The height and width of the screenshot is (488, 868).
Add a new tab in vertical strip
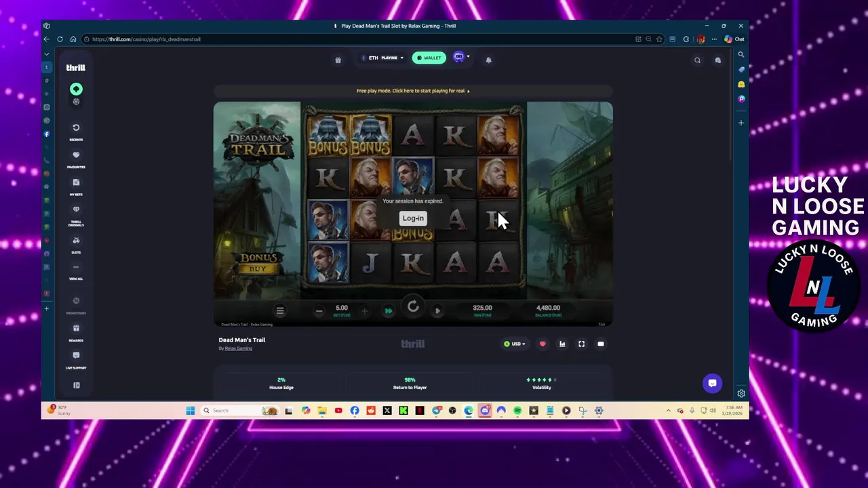47,308
